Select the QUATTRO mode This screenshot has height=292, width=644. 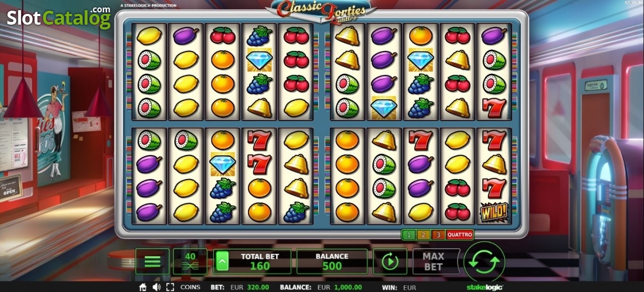(x=459, y=235)
